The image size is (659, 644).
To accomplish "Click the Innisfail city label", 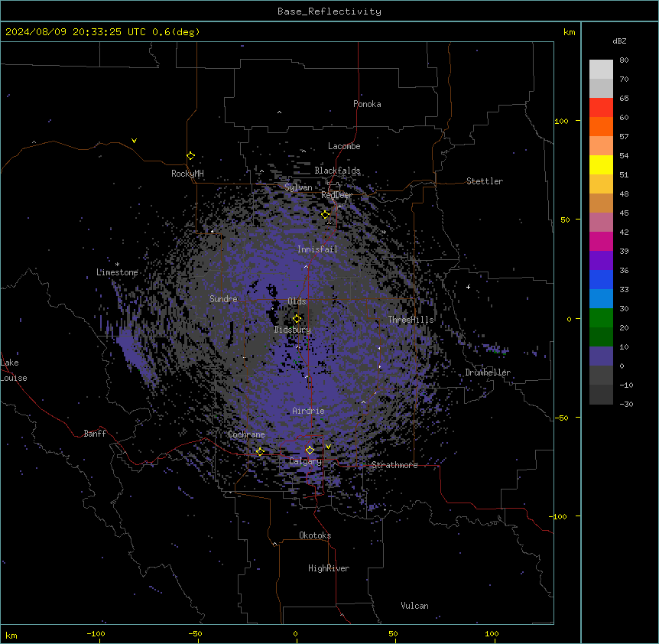I will [317, 249].
